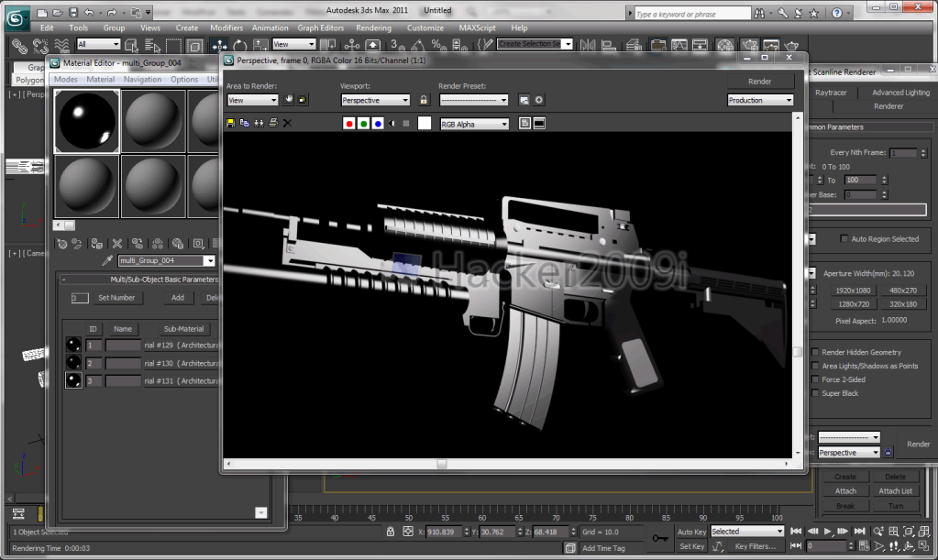Image resolution: width=938 pixels, height=560 pixels.
Task: Open the selection filter All dropdown
Action: (x=99, y=44)
